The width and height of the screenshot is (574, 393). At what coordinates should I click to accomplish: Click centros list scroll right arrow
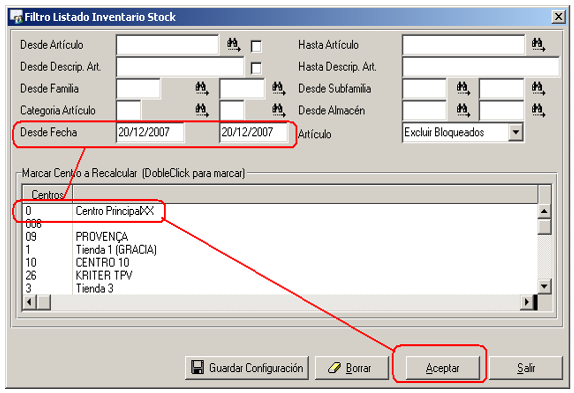(x=526, y=302)
